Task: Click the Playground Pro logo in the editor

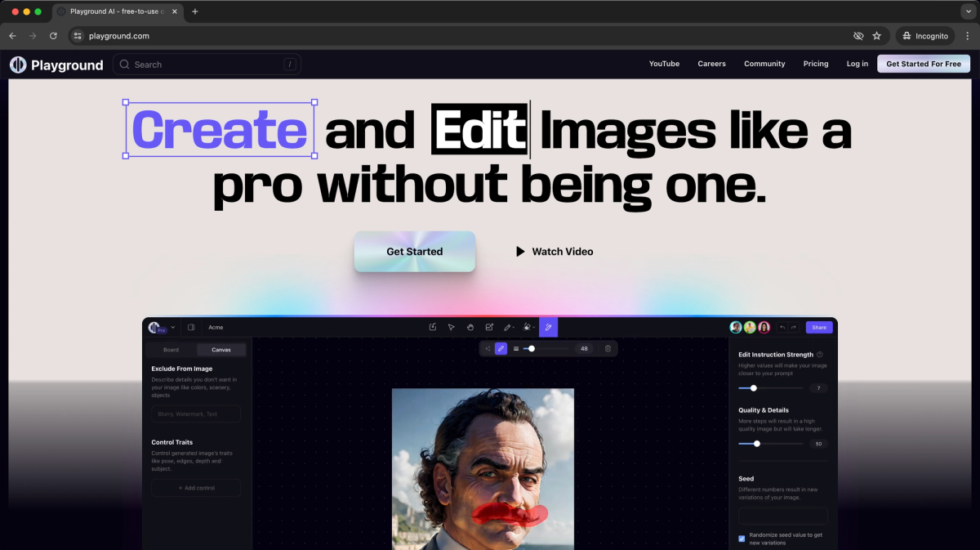Action: click(x=156, y=327)
